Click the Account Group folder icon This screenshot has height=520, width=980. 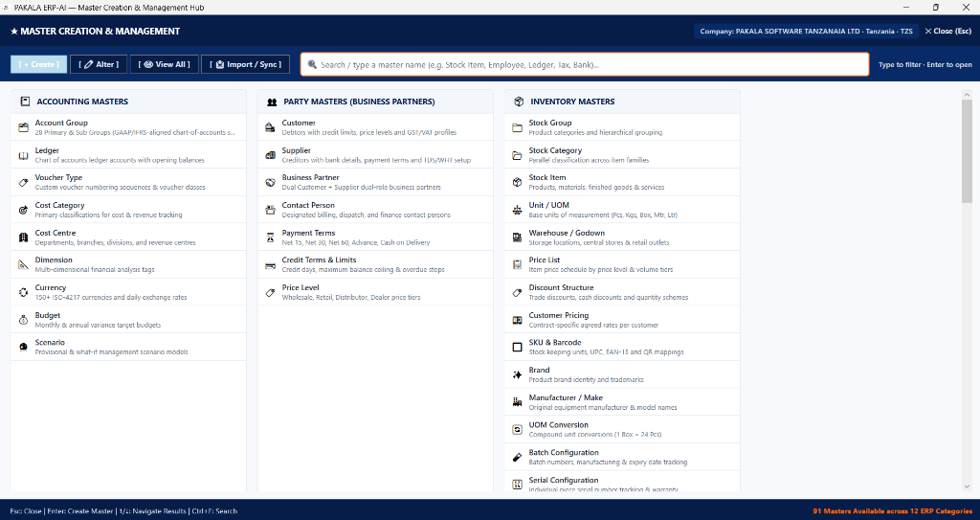point(23,127)
